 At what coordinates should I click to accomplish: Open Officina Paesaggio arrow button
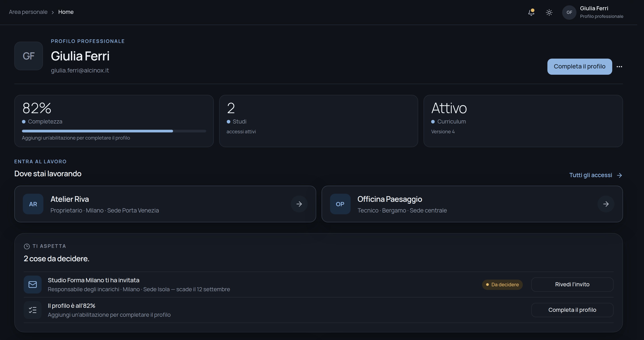pos(606,204)
